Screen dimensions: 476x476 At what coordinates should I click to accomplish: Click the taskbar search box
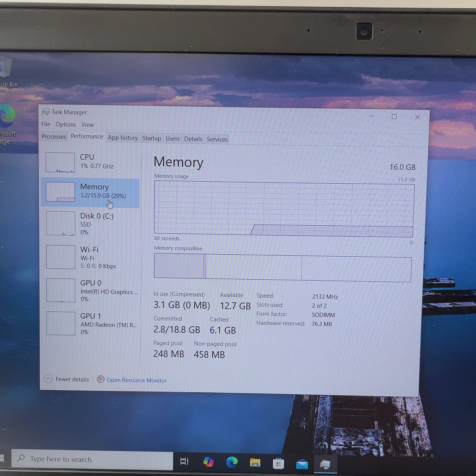tap(92, 460)
